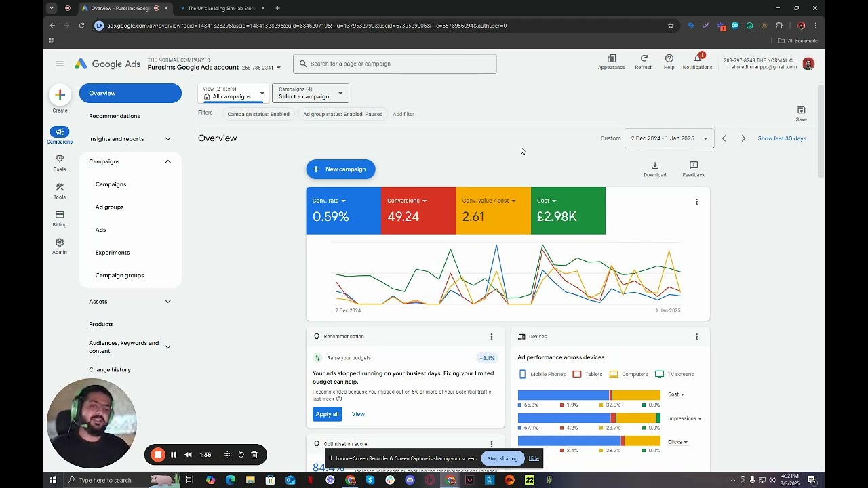Open the custom date range dropdown

pyautogui.click(x=669, y=138)
